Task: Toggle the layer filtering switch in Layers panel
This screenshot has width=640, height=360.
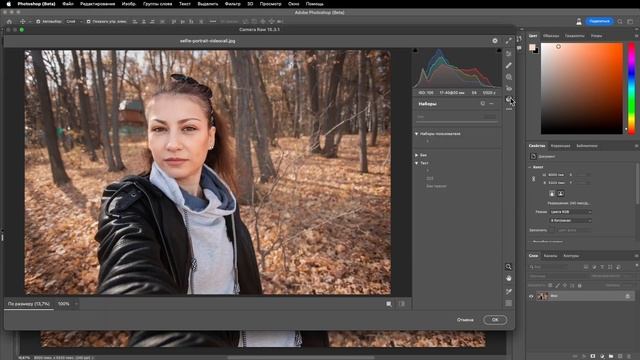Action: [637, 266]
